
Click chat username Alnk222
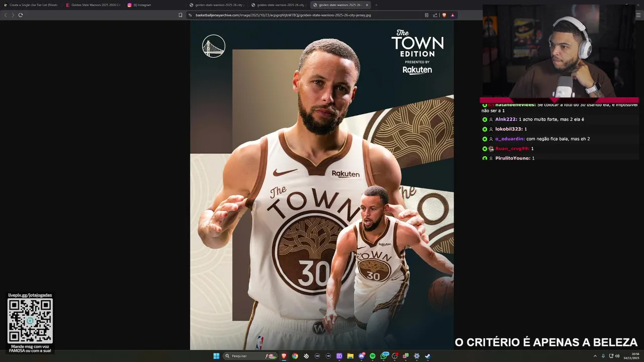coord(506,119)
